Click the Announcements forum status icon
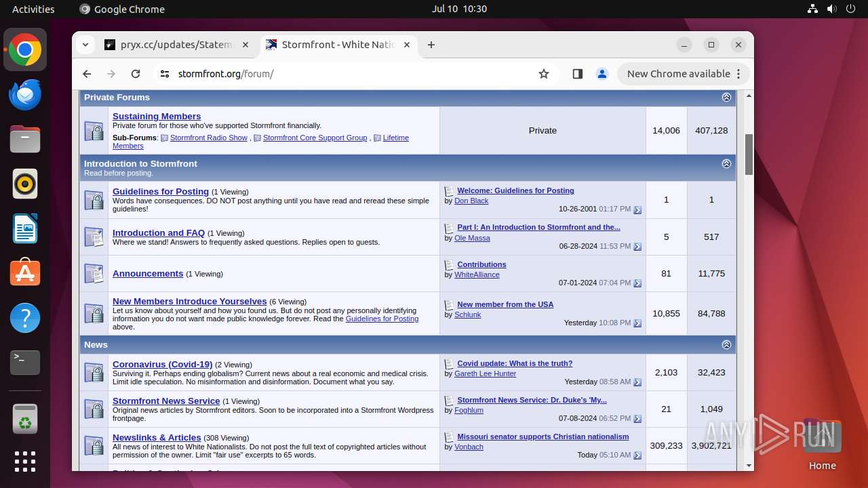This screenshot has width=868, height=488. [x=94, y=274]
